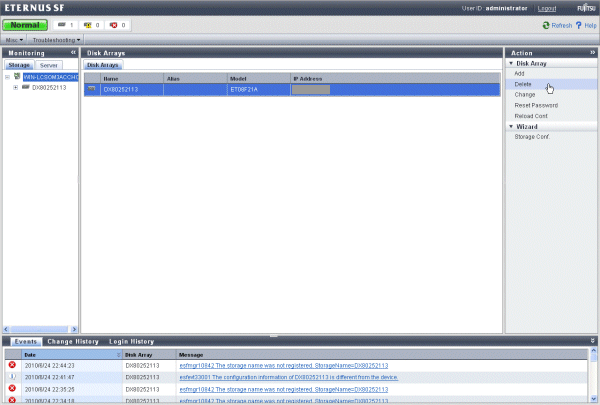
Task: Click the green Refresh icon
Action: coord(546,25)
